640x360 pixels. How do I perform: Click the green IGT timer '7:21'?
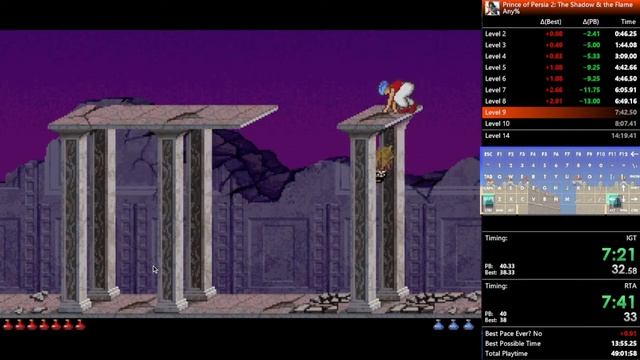pos(619,255)
